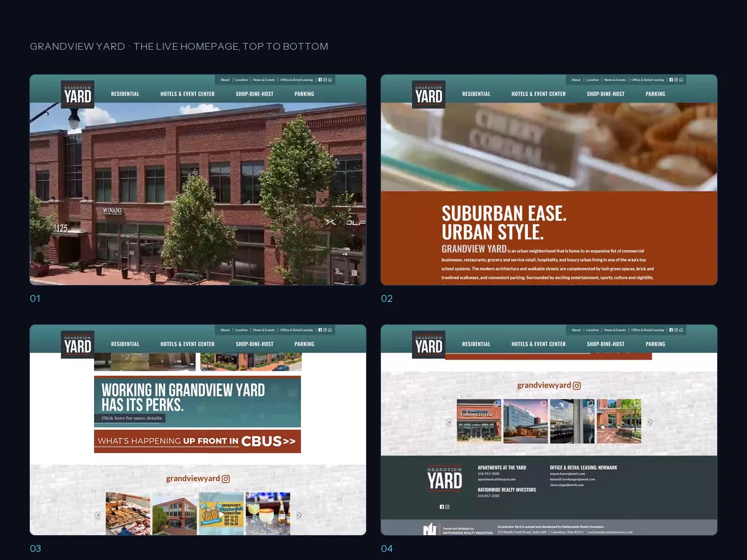The image size is (747, 560).
Task: Click the Location link in screenshot 04
Action: coord(593,330)
